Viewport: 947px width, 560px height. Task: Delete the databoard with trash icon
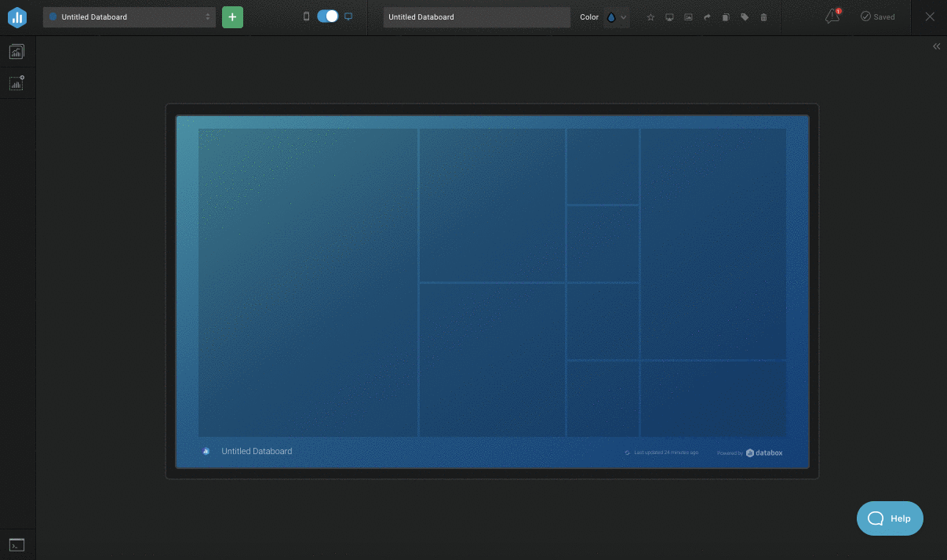(x=763, y=17)
